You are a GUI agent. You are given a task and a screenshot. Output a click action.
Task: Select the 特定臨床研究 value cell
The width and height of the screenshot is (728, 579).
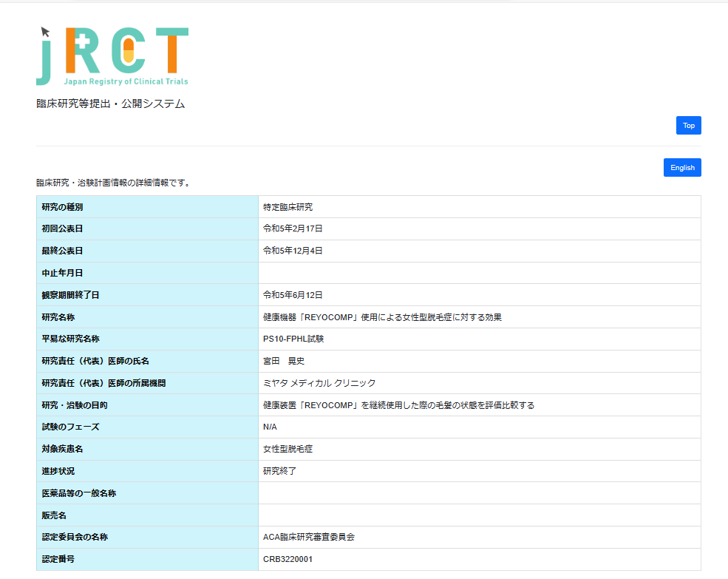click(x=479, y=207)
